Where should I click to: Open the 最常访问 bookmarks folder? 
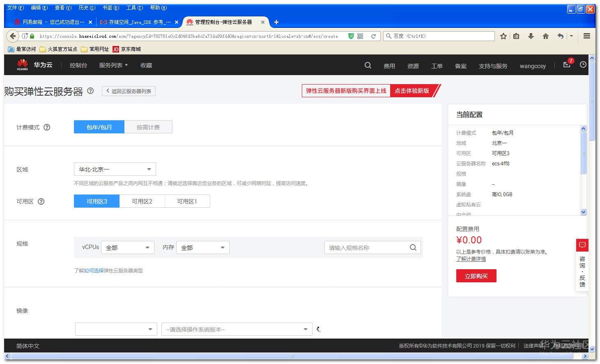click(x=22, y=49)
